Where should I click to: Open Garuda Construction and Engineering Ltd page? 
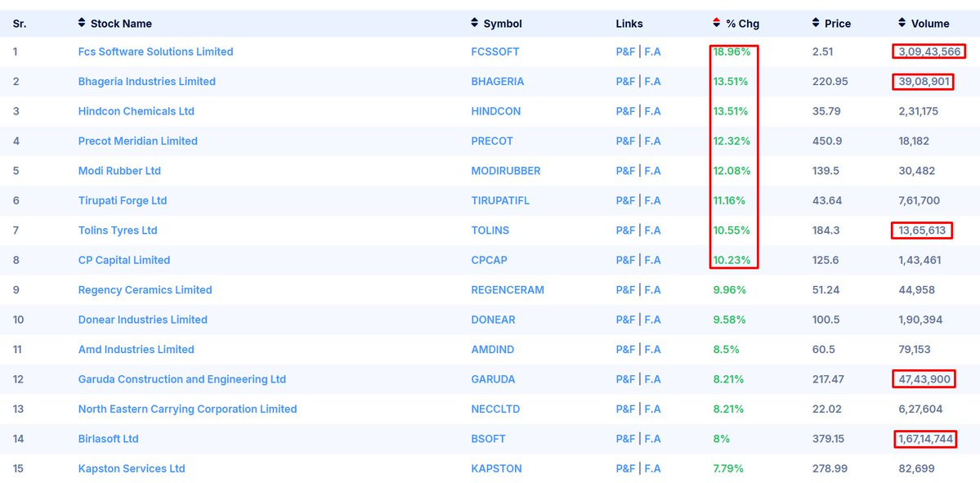[182, 379]
